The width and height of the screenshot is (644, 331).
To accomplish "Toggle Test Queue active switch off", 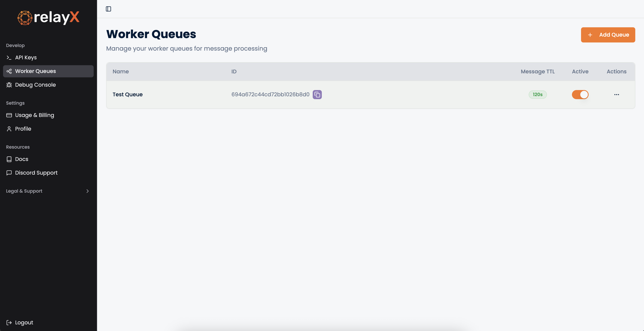I will [580, 94].
